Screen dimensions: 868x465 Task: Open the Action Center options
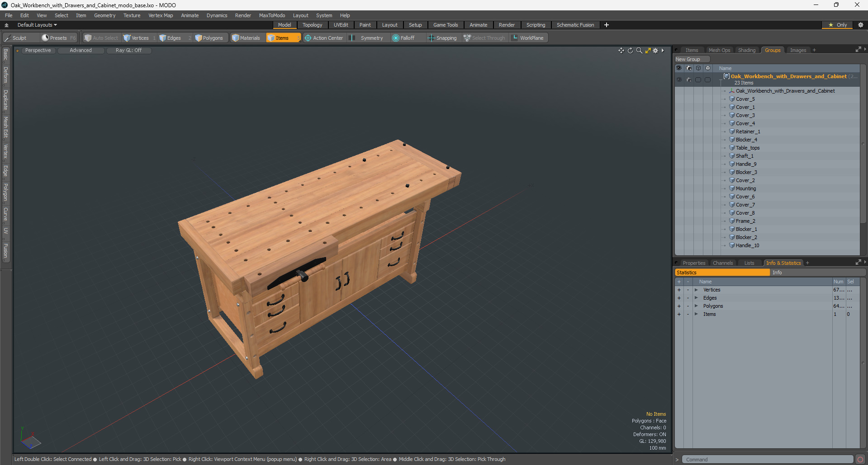pos(324,38)
